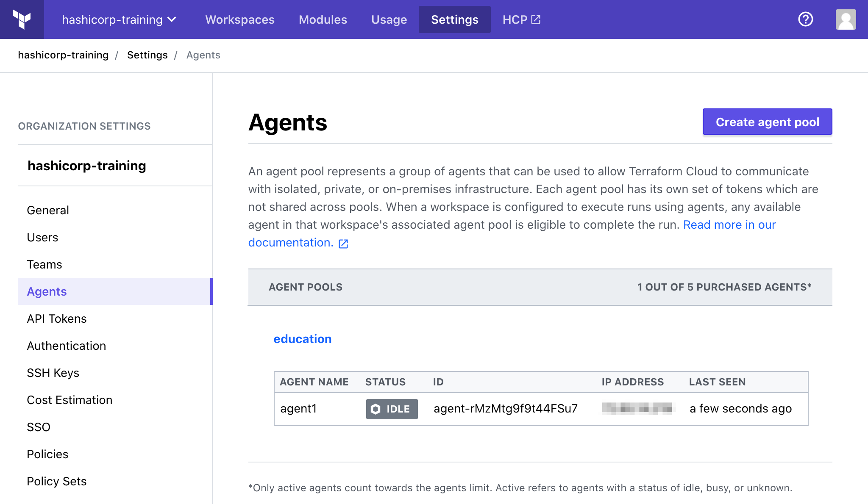Click the STATUS column header
The width and height of the screenshot is (868, 504).
[385, 382]
